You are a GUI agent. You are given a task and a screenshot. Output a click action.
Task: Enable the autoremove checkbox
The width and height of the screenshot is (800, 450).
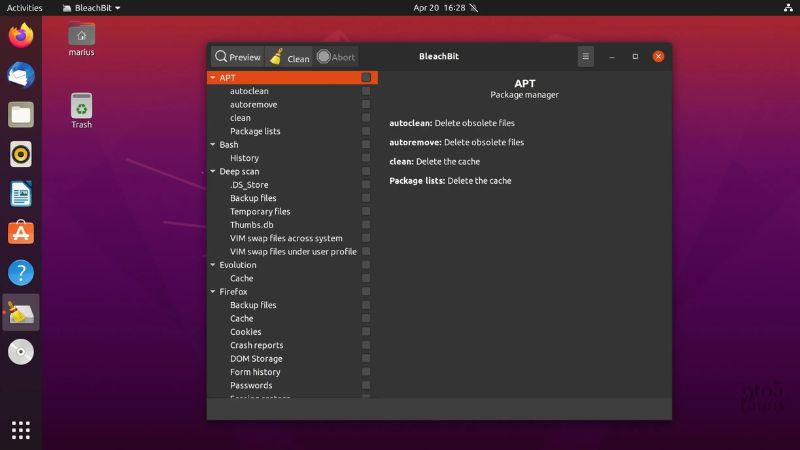366,104
